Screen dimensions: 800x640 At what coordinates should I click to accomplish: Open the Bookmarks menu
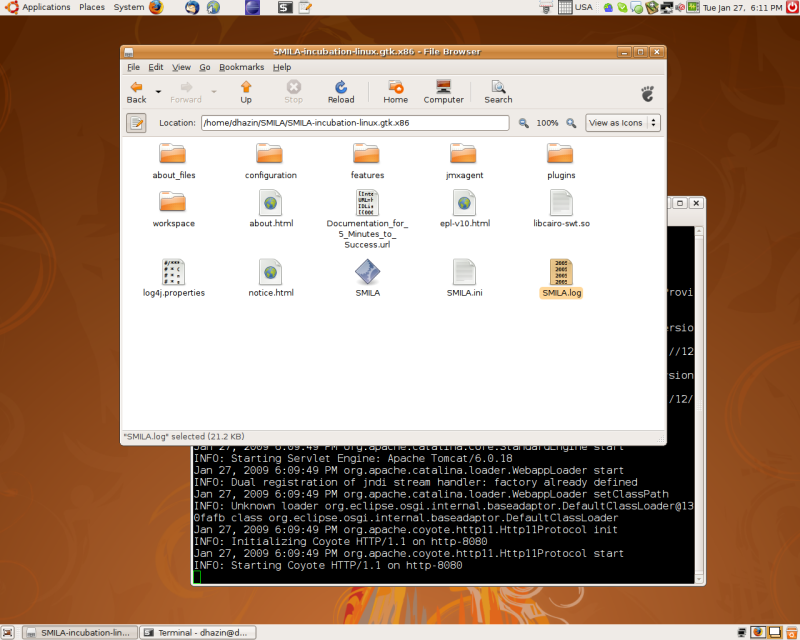click(241, 67)
